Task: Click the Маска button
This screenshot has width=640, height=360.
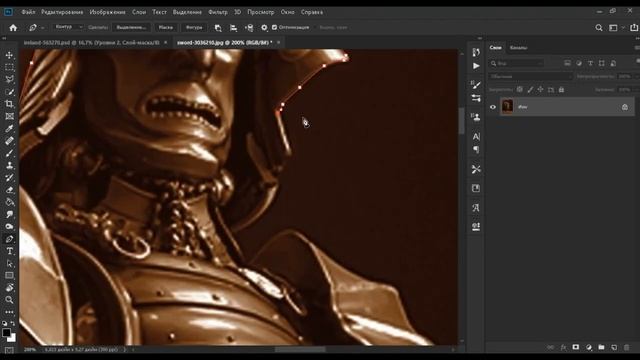Action: tap(165, 27)
